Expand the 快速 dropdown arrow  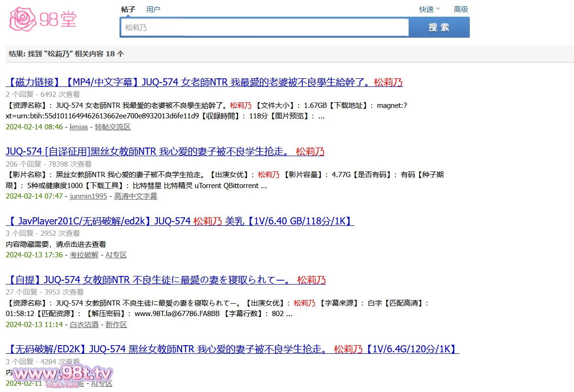438,10
